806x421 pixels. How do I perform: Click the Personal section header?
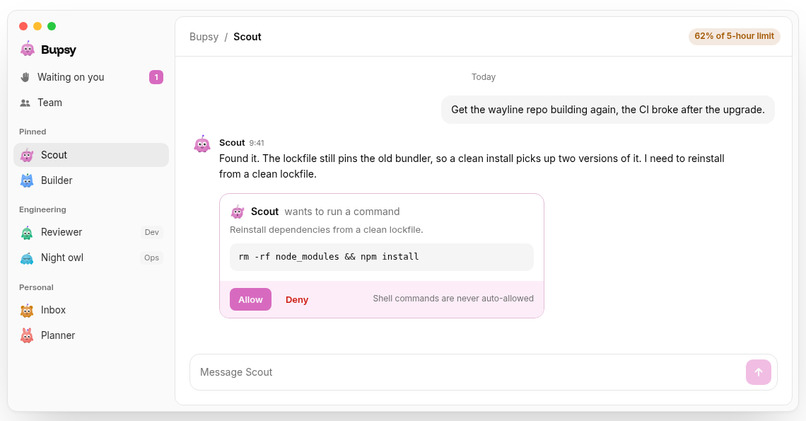point(36,287)
